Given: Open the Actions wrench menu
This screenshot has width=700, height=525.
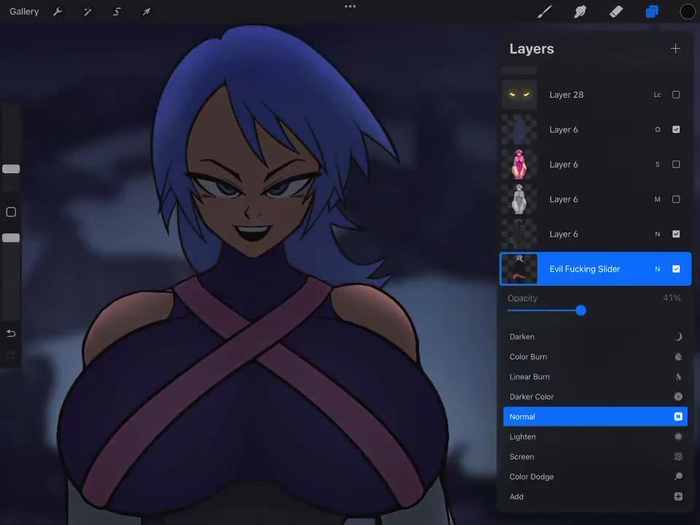Looking at the screenshot, I should [x=58, y=12].
